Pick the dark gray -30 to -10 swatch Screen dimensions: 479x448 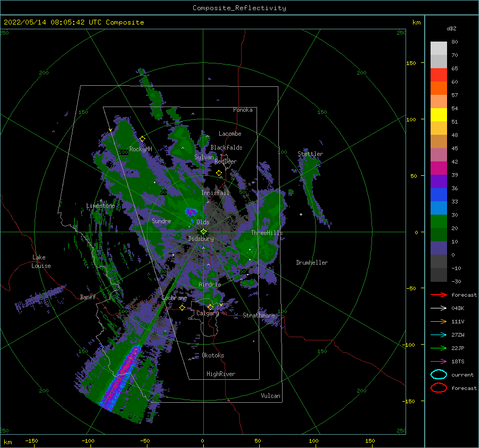(x=439, y=275)
